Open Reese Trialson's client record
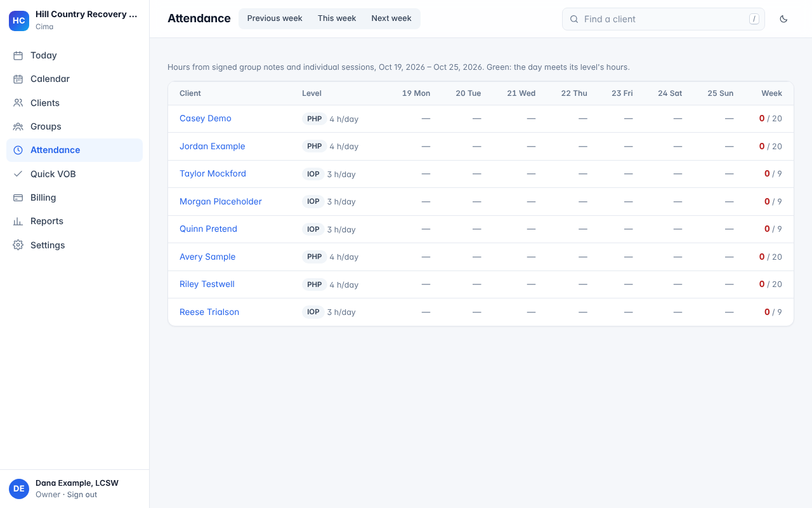 point(209,312)
